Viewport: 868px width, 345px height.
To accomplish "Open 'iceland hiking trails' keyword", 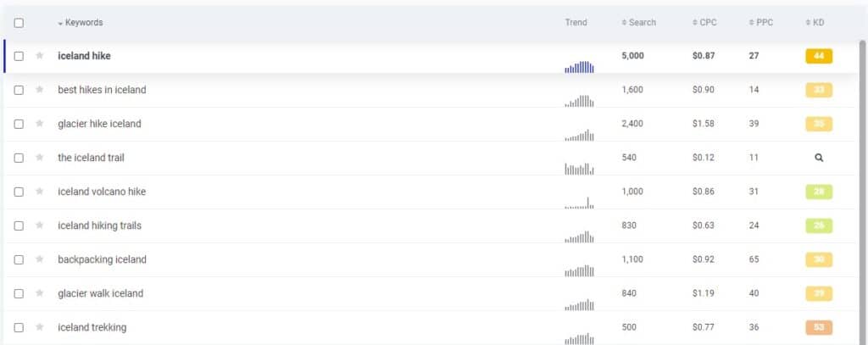I will pyautogui.click(x=100, y=225).
